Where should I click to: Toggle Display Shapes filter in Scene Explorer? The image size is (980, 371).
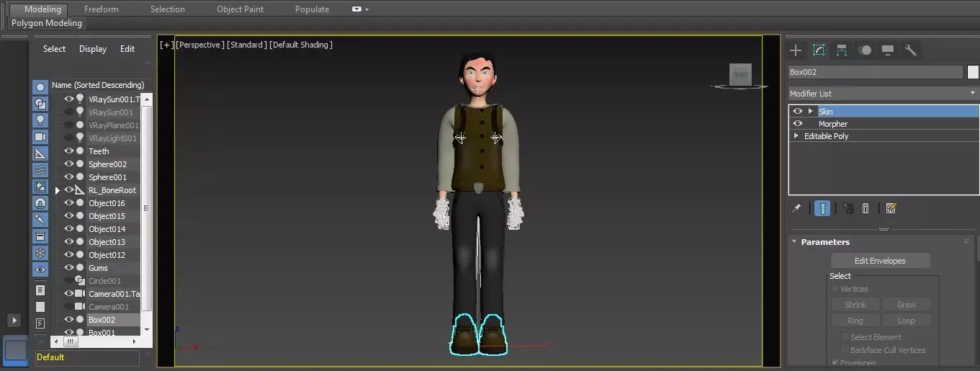[40, 103]
